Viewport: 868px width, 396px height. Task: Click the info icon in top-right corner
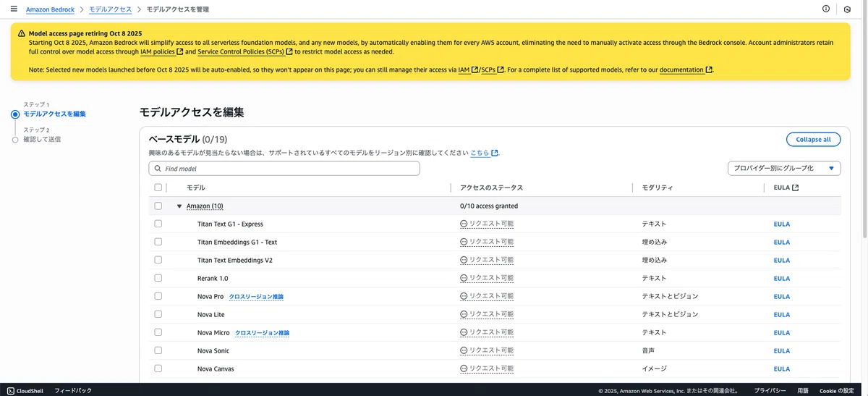(826, 9)
